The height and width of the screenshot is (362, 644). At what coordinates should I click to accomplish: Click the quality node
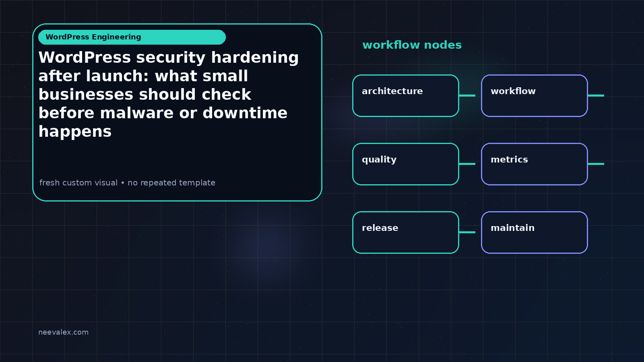pyautogui.click(x=406, y=164)
